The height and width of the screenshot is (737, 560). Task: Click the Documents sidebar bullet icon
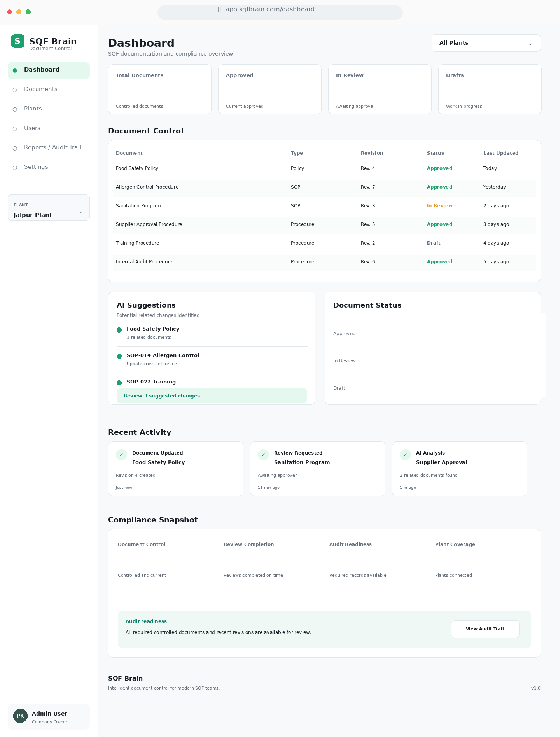pos(15,90)
